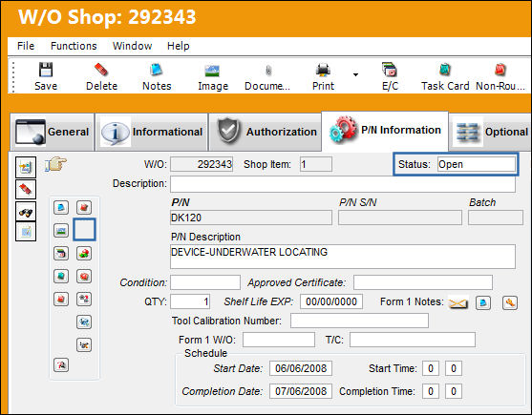Click the first Start Time box
This screenshot has height=415, width=532.
(431, 368)
